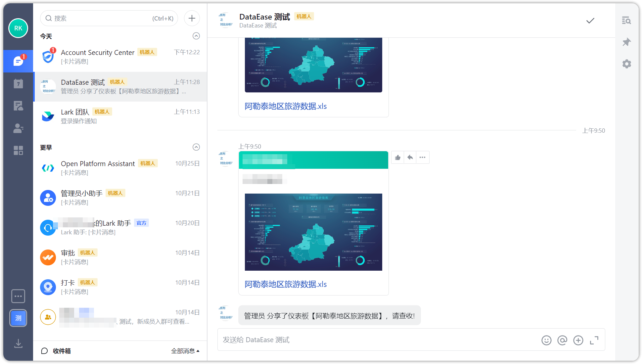Image resolution: width=642 pixels, height=364 pixels.
Task: Click the checkmark done icon in header
Action: pyautogui.click(x=590, y=21)
